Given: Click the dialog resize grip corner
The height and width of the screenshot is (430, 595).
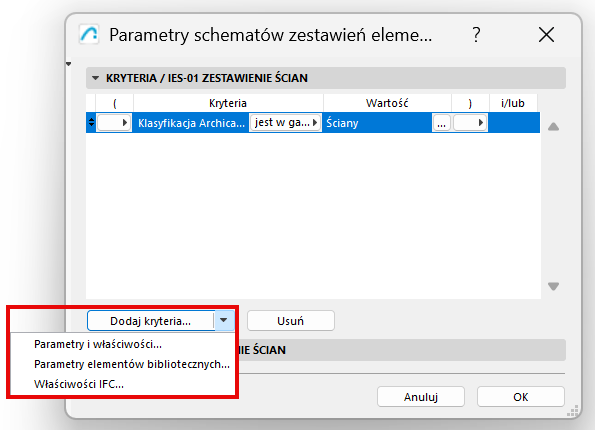Looking at the screenshot, I should (x=573, y=411).
